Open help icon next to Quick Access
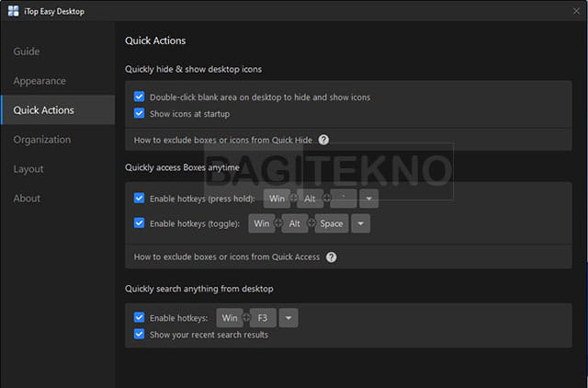Viewport: 588px width, 388px height. [331, 257]
